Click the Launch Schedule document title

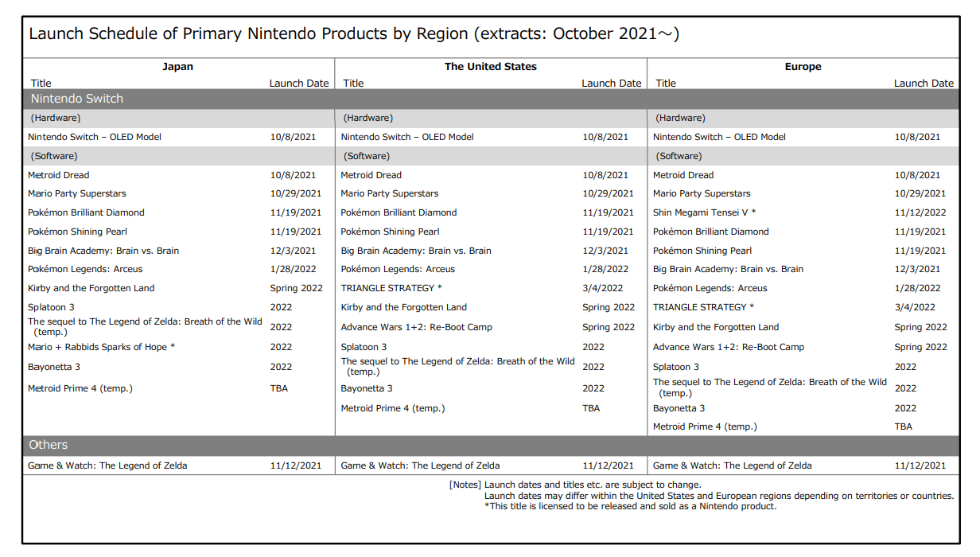point(354,34)
